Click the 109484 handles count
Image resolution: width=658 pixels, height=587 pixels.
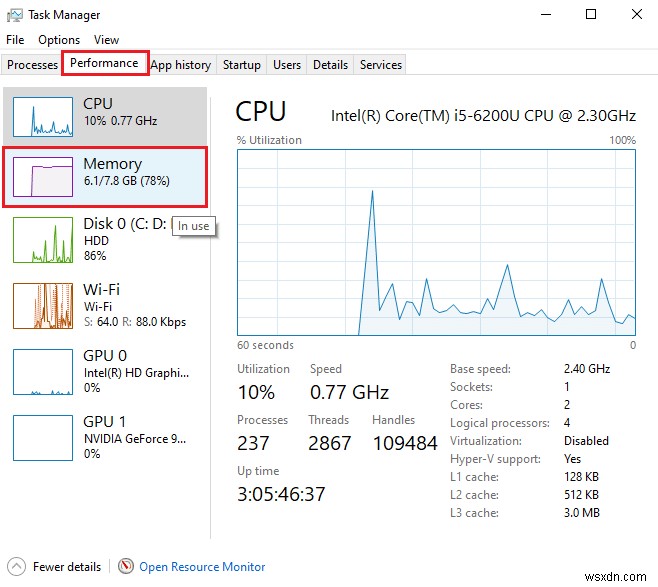point(405,444)
